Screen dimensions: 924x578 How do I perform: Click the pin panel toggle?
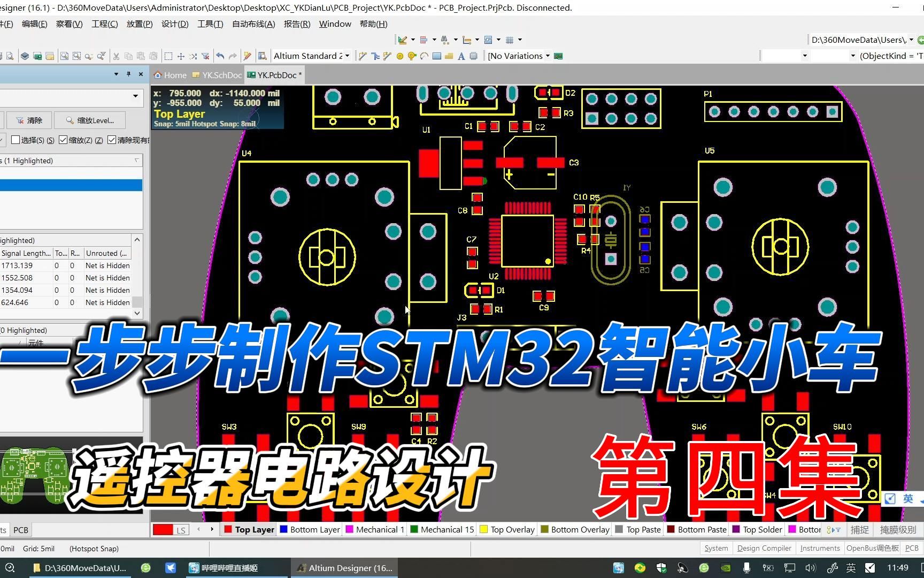[128, 74]
